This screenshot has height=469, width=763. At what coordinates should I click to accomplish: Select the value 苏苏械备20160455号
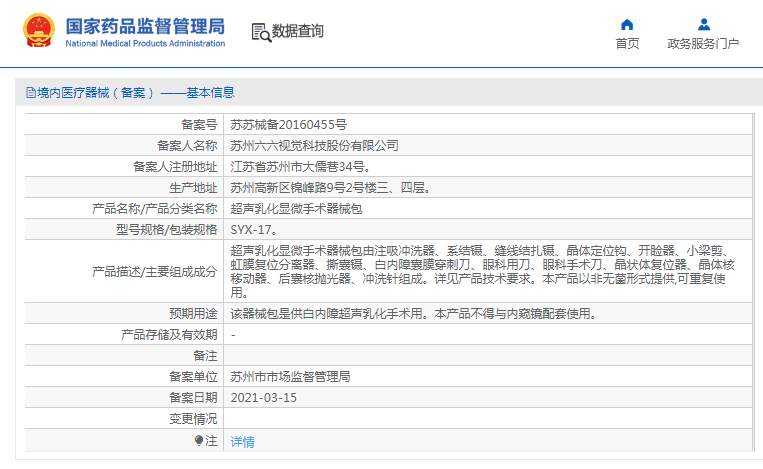coord(289,125)
